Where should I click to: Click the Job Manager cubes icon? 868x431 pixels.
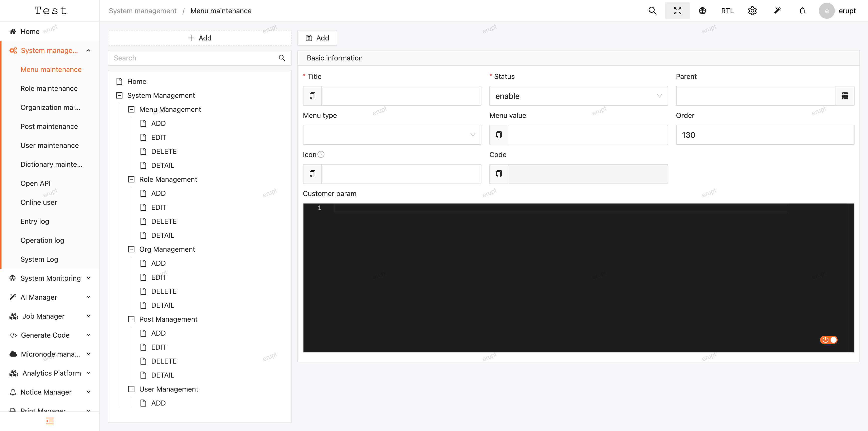[14, 316]
